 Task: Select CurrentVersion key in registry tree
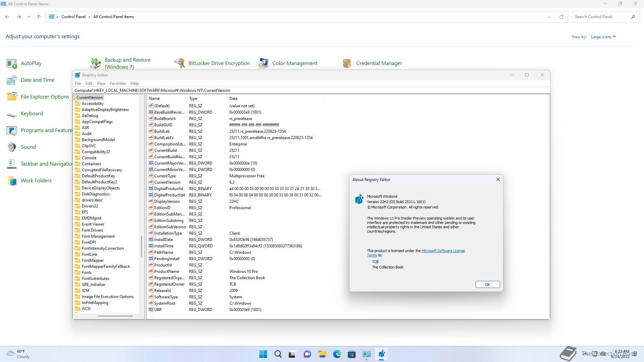coord(89,98)
